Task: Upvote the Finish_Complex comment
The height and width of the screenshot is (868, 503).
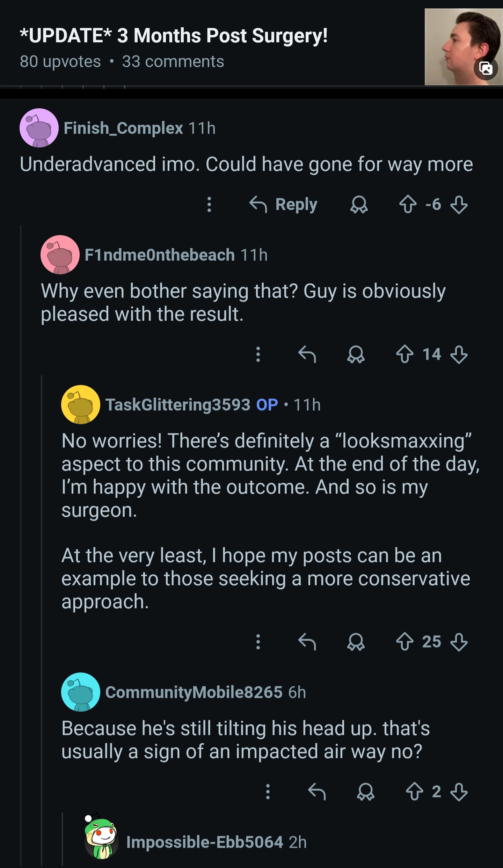Action: [x=408, y=204]
